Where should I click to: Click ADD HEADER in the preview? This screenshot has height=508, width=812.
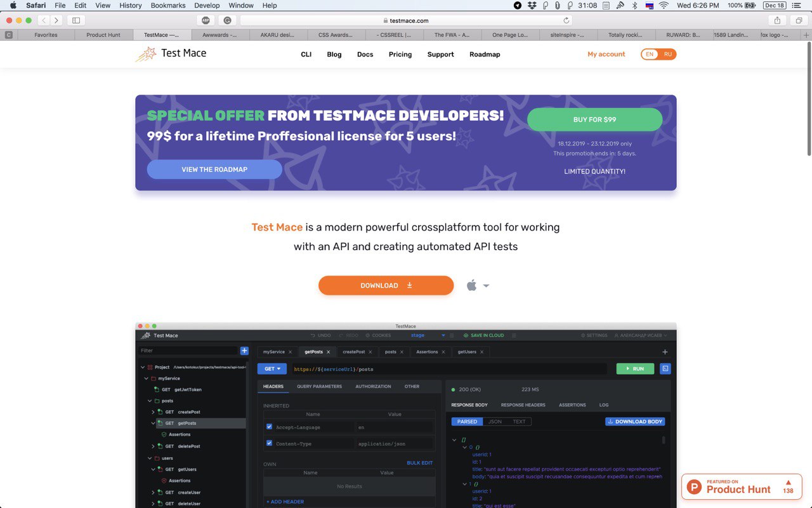point(285,502)
